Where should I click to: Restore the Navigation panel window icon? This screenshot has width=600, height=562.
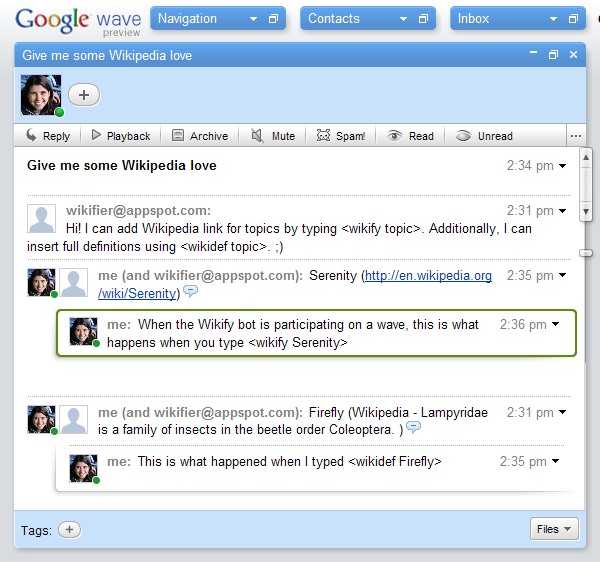(x=273, y=18)
